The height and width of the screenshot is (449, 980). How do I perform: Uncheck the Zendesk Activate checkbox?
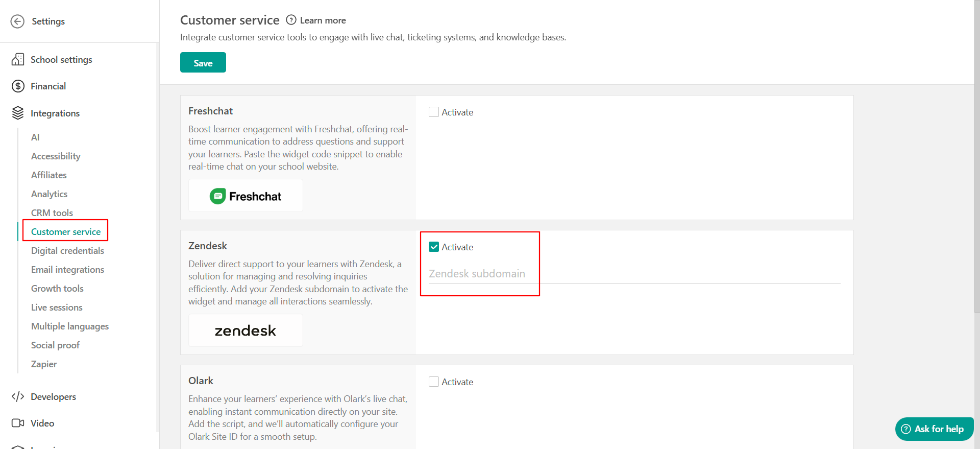tap(434, 247)
